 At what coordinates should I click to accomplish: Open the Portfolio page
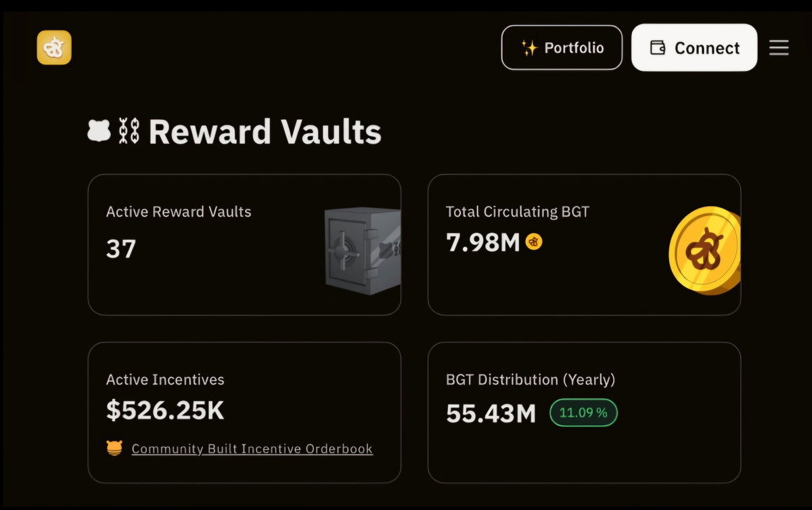[x=562, y=48]
